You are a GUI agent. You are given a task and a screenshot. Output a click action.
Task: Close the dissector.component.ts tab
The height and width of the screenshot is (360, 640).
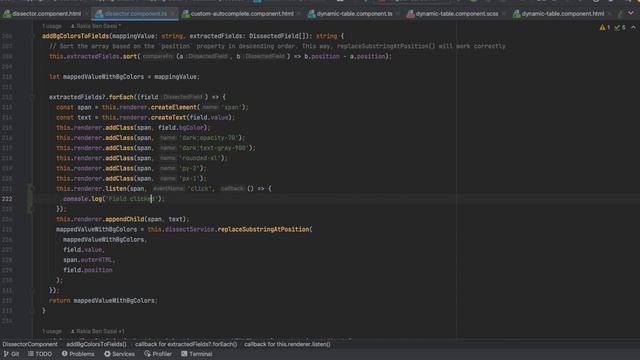point(173,14)
